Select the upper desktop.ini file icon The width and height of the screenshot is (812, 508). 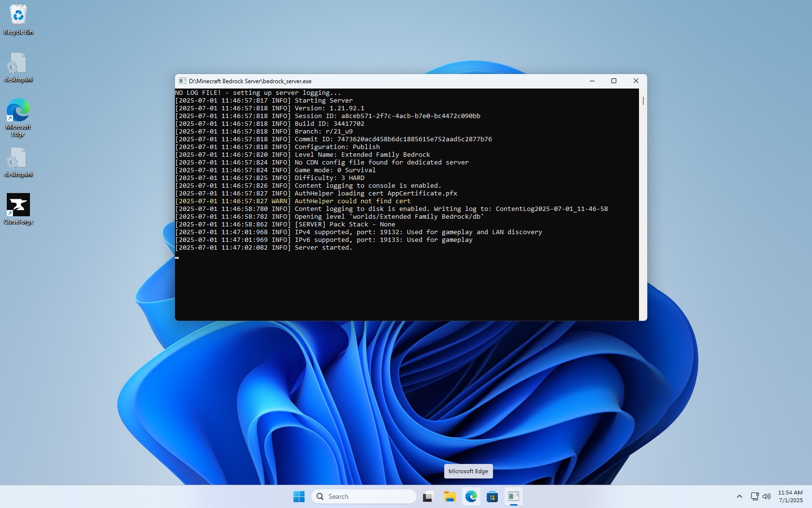pyautogui.click(x=18, y=67)
